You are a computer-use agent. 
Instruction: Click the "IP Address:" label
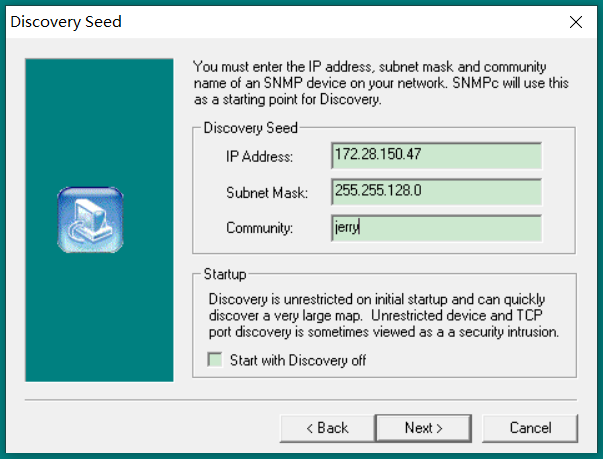[x=259, y=157]
